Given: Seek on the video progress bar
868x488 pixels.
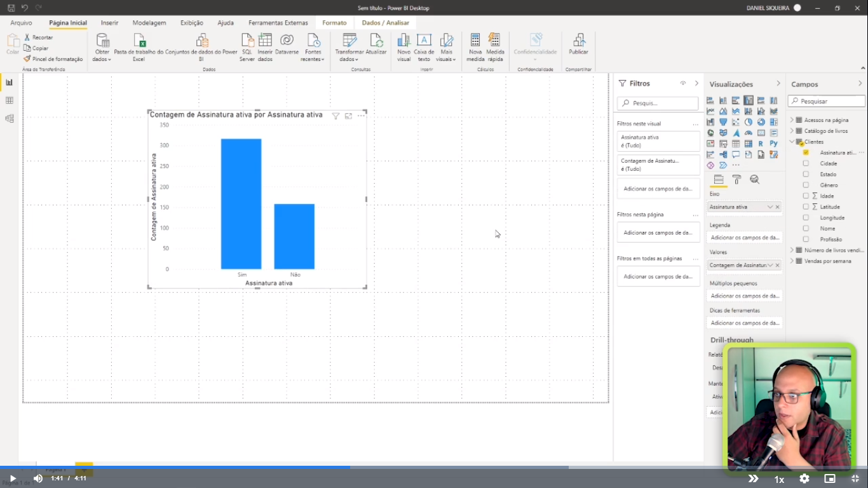Looking at the screenshot, I should (434, 467).
